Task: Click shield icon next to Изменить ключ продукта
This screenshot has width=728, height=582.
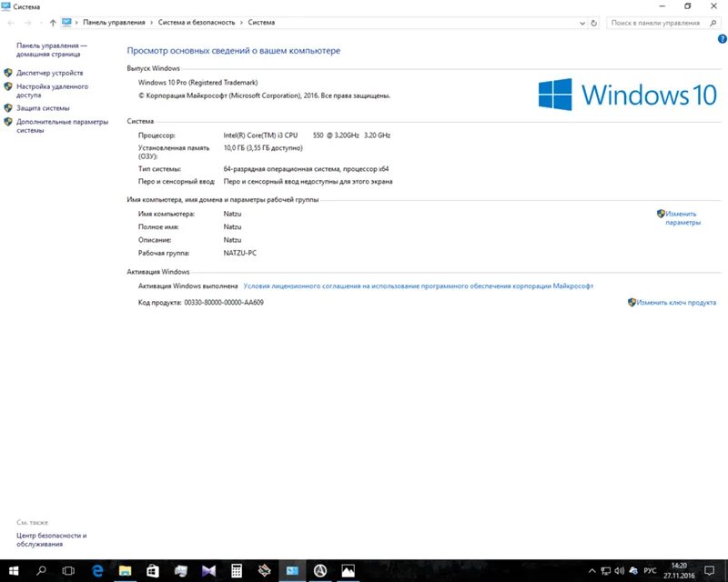Action: pos(632,302)
